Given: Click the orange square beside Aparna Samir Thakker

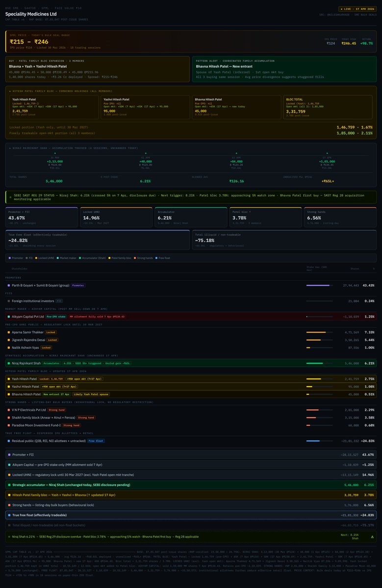Looking at the screenshot, I should point(8,332).
